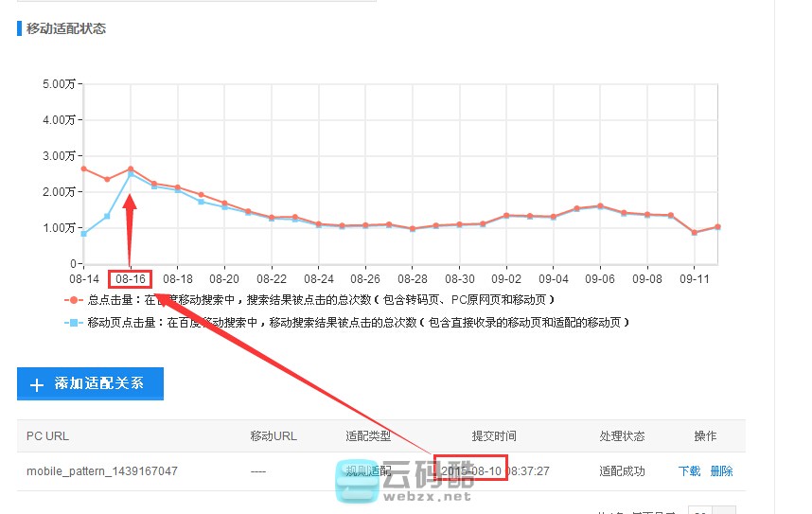Click the 08-16 peak point on blue line
This screenshot has width=812, height=514.
click(131, 174)
